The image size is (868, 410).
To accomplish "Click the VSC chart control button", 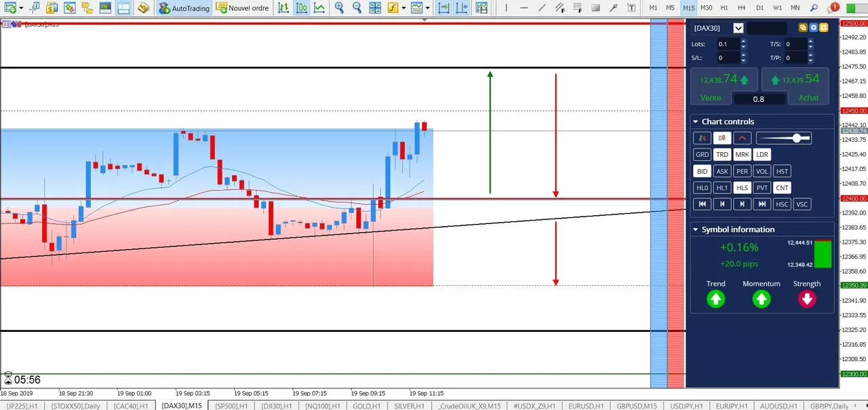I will click(x=802, y=204).
